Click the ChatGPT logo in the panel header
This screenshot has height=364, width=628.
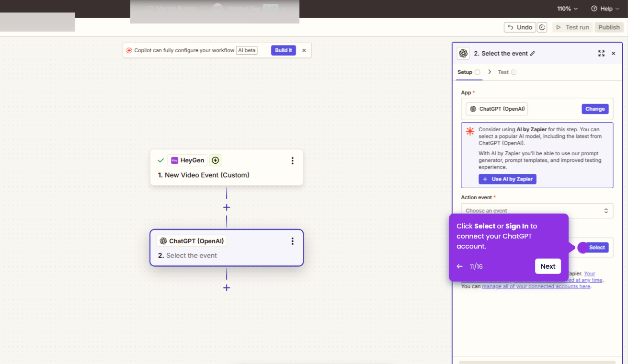coord(463,54)
